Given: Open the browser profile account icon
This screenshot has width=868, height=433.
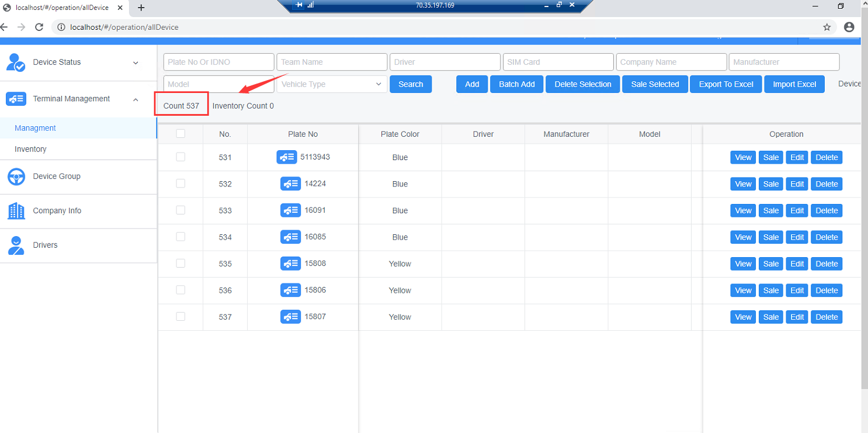Looking at the screenshot, I should coord(849,27).
